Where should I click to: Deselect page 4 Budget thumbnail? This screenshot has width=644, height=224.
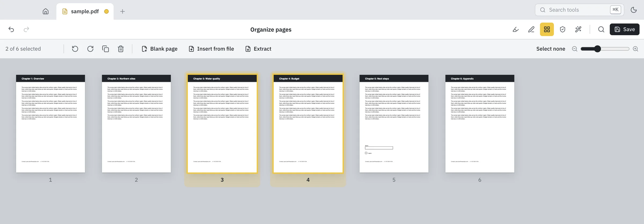(x=308, y=124)
